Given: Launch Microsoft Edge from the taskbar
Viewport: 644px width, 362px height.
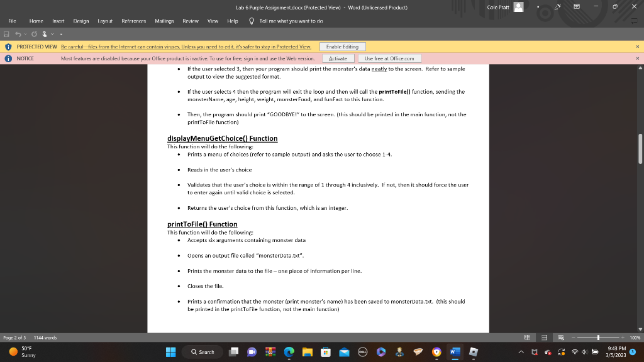Looking at the screenshot, I should pyautogui.click(x=289, y=352).
